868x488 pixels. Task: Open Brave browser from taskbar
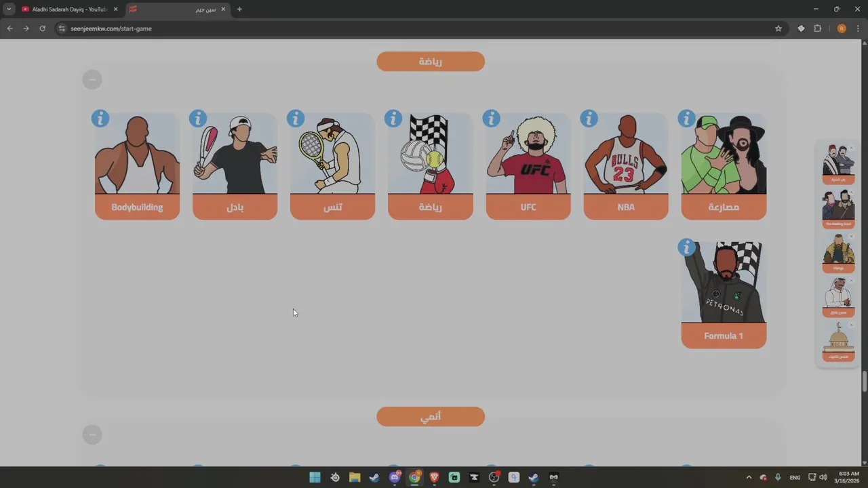tap(434, 477)
